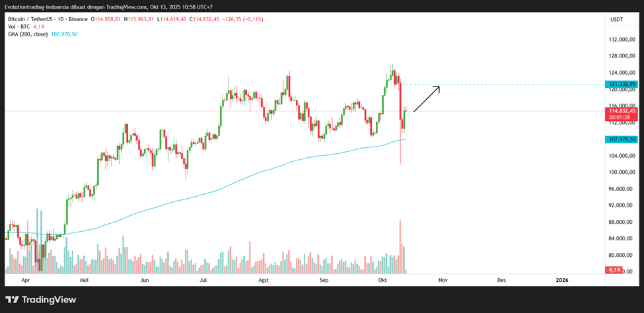Click the red current price label 114.832,45
644x313 pixels.
tap(624, 111)
